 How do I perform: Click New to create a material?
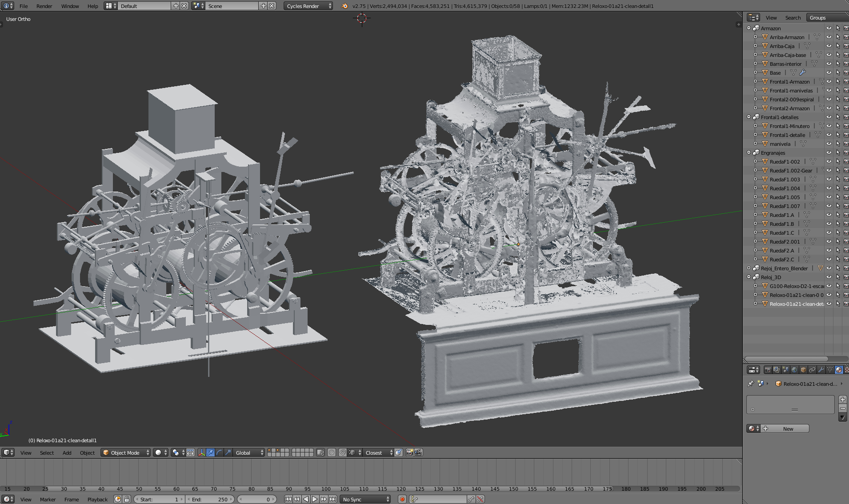788,428
